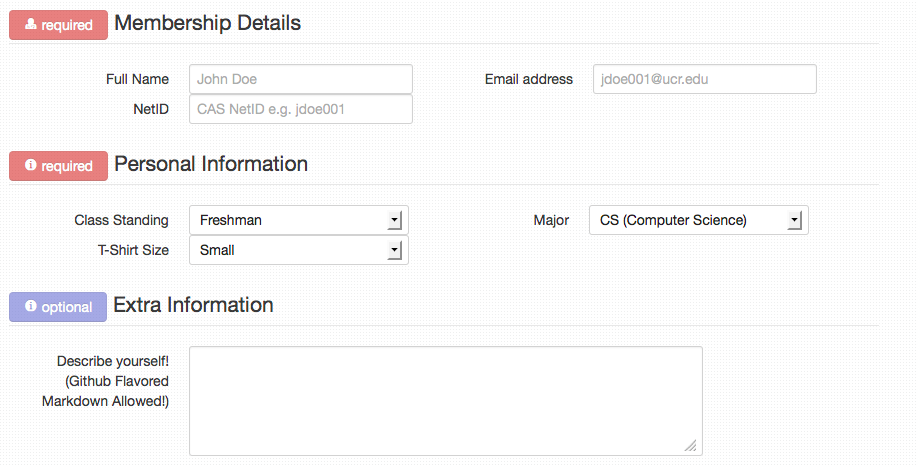The image size is (916, 466).
Task: Click the Full Name label
Action: coord(137,79)
